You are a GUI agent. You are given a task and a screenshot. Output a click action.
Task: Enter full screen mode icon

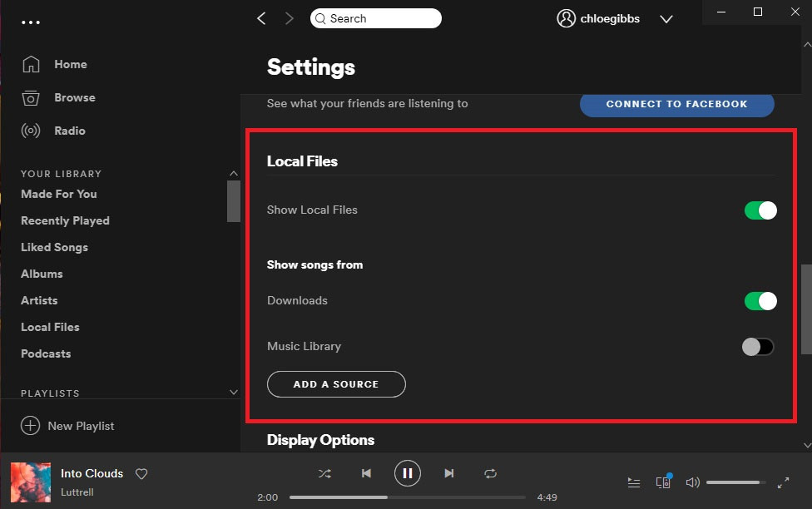(x=783, y=482)
